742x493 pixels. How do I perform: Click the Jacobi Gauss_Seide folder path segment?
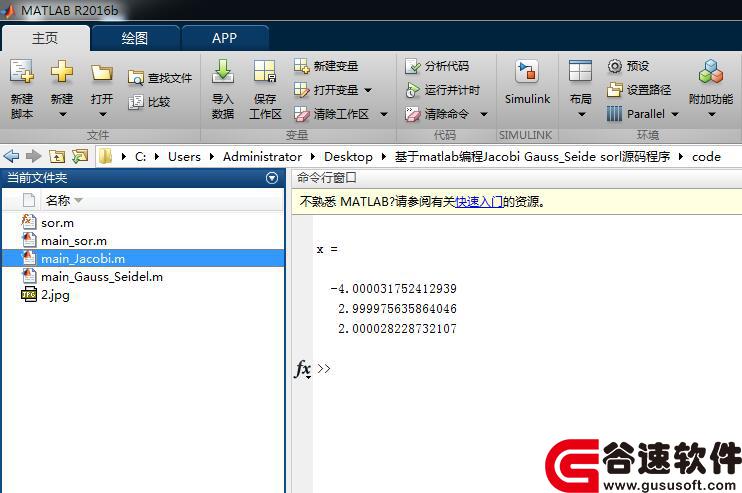[x=532, y=157]
